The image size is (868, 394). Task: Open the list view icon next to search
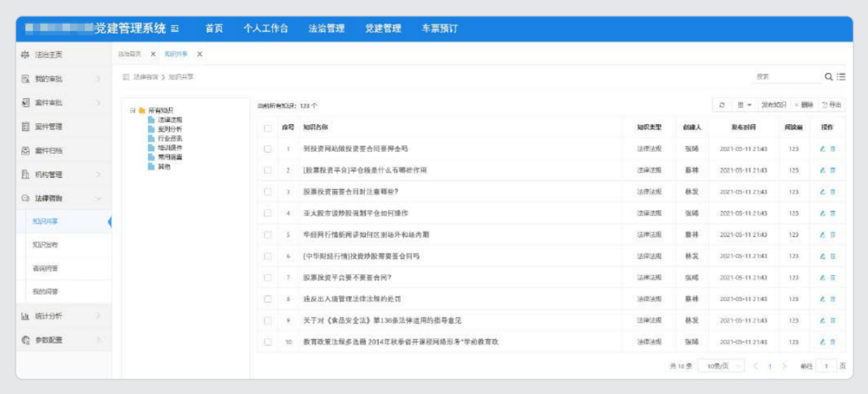[x=841, y=77]
